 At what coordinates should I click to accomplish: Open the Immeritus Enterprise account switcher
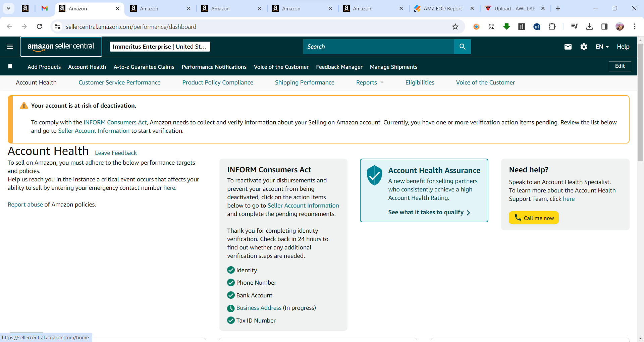pyautogui.click(x=160, y=47)
